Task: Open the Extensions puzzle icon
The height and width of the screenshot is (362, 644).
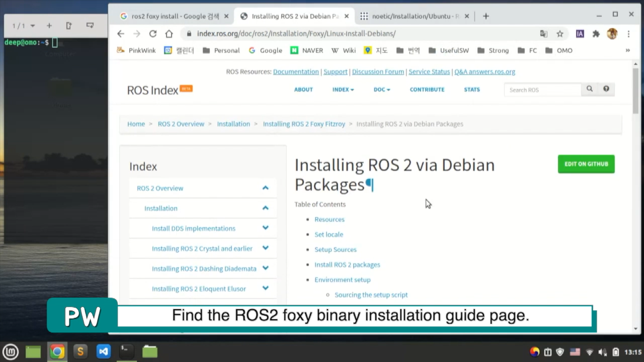Action: click(x=596, y=34)
